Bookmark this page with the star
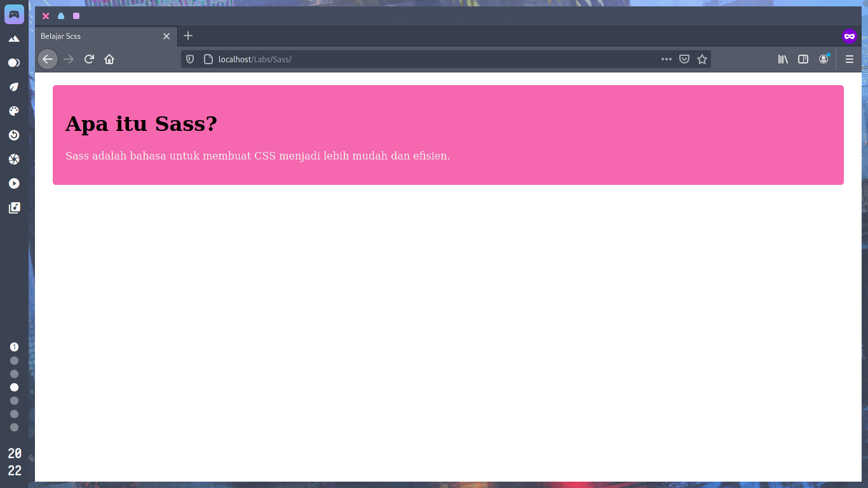Image resolution: width=868 pixels, height=488 pixels. (702, 59)
